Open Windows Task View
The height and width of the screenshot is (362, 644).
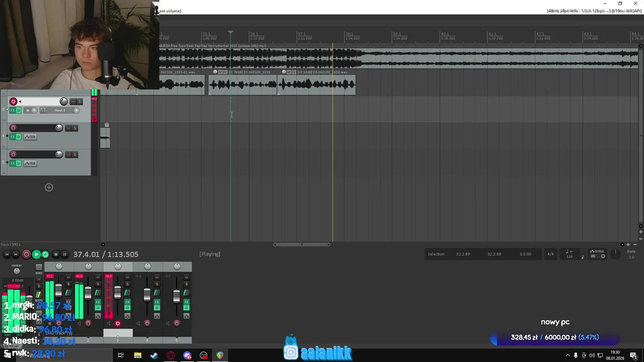121,355
